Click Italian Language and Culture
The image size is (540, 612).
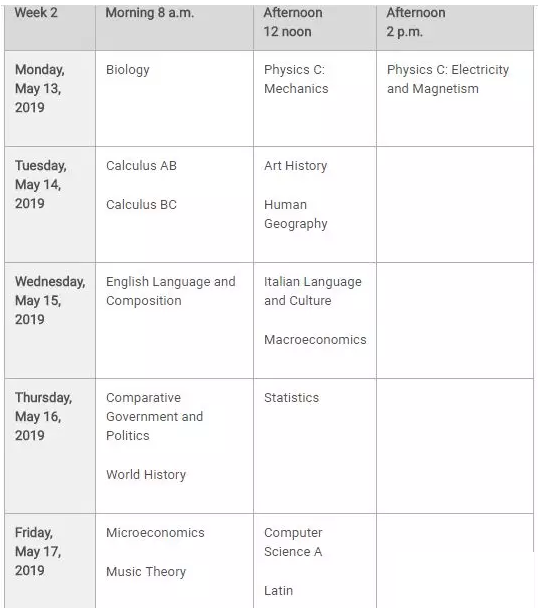click(x=313, y=291)
